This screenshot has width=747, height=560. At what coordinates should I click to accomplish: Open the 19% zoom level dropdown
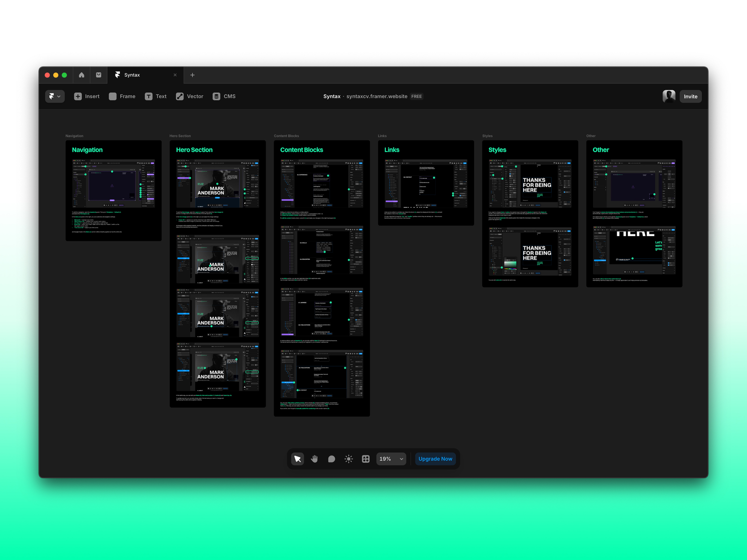pos(391,459)
